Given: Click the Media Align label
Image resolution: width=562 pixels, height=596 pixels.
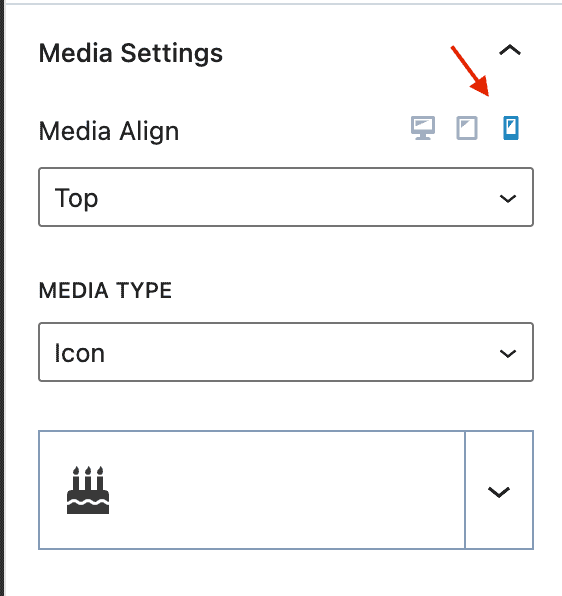Looking at the screenshot, I should point(109,131).
